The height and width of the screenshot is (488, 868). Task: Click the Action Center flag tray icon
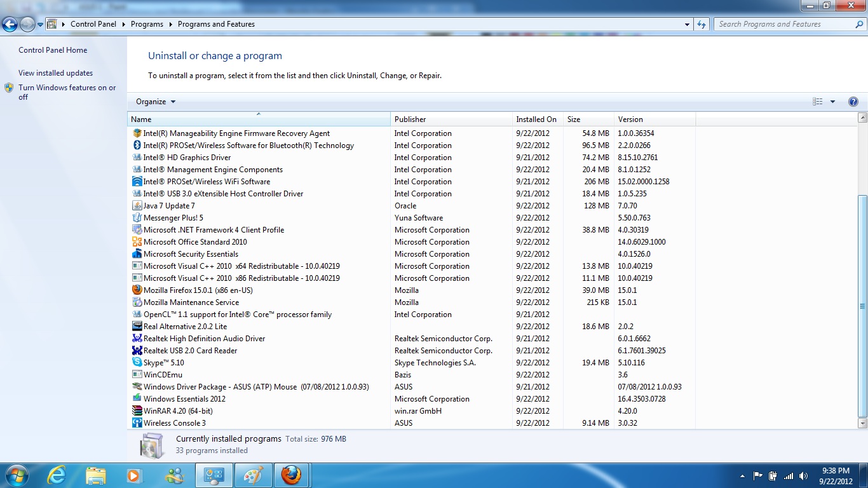[757, 476]
